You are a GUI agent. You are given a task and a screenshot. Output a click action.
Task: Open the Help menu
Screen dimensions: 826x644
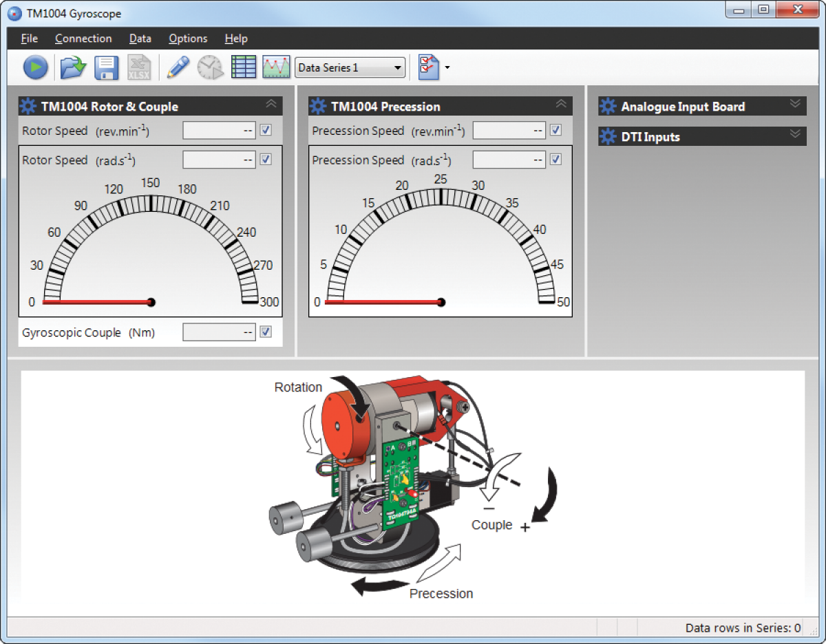click(236, 39)
